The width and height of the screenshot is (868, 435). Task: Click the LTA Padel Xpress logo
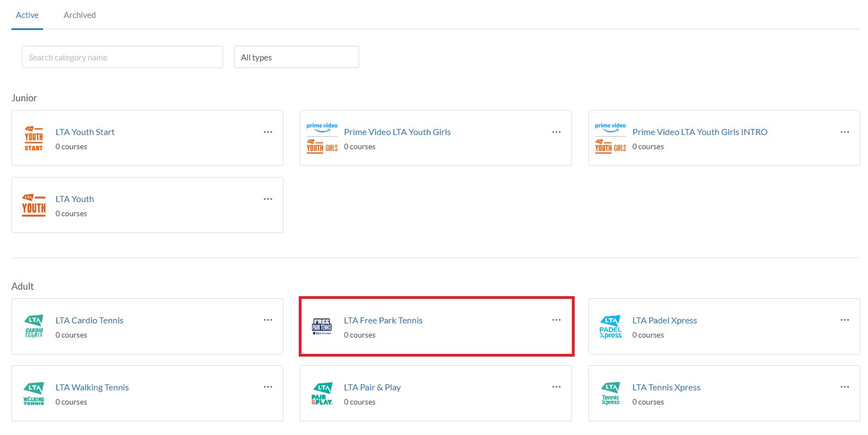click(x=611, y=327)
